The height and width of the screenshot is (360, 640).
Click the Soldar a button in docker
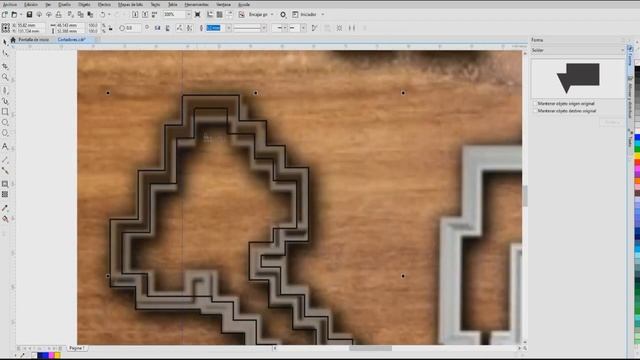tap(611, 122)
